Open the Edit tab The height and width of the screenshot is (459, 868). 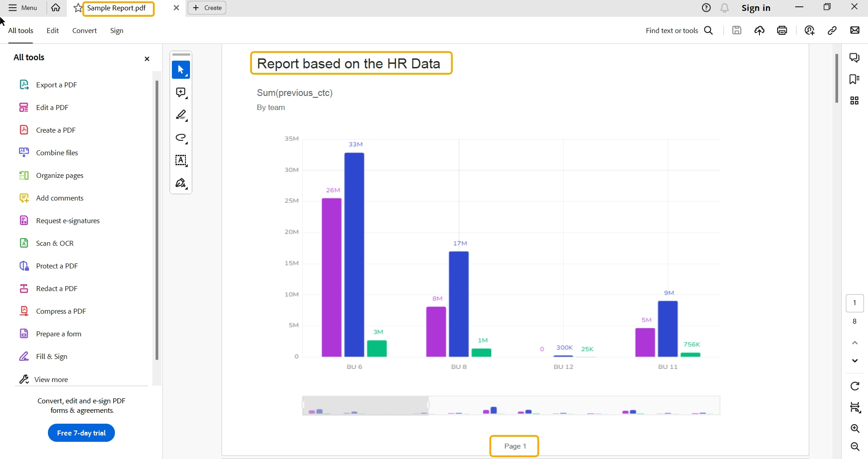[x=52, y=30]
